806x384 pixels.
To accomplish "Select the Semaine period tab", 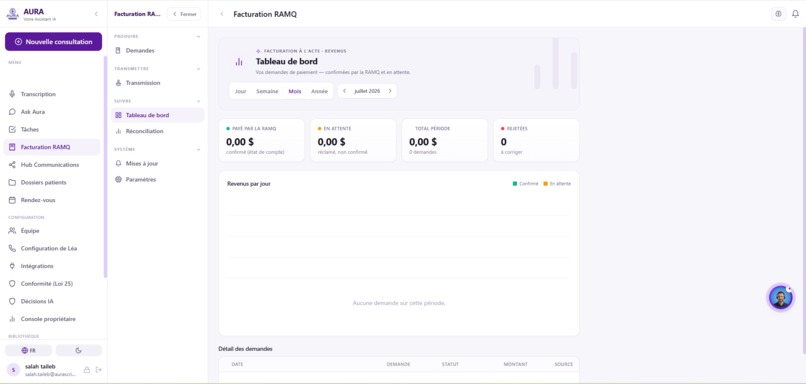I will point(267,91).
